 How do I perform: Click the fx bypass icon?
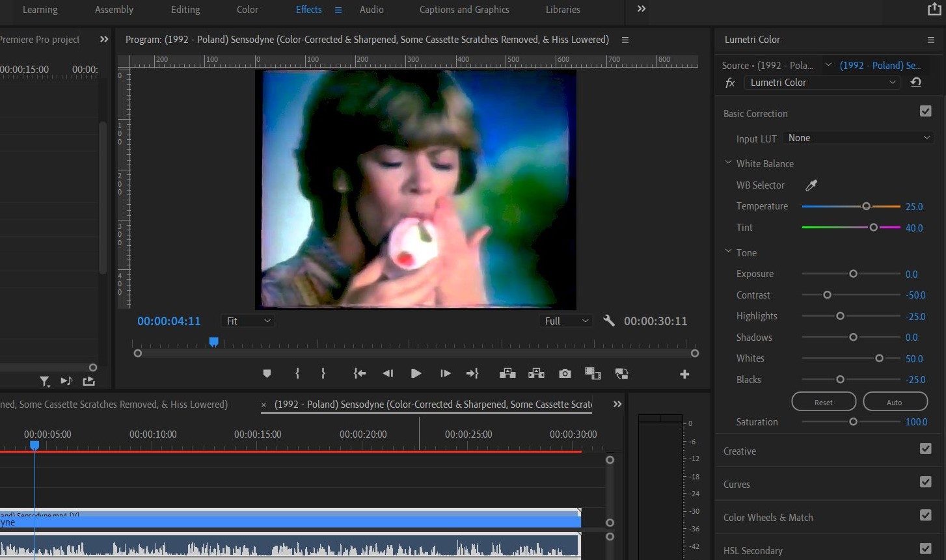(x=730, y=83)
